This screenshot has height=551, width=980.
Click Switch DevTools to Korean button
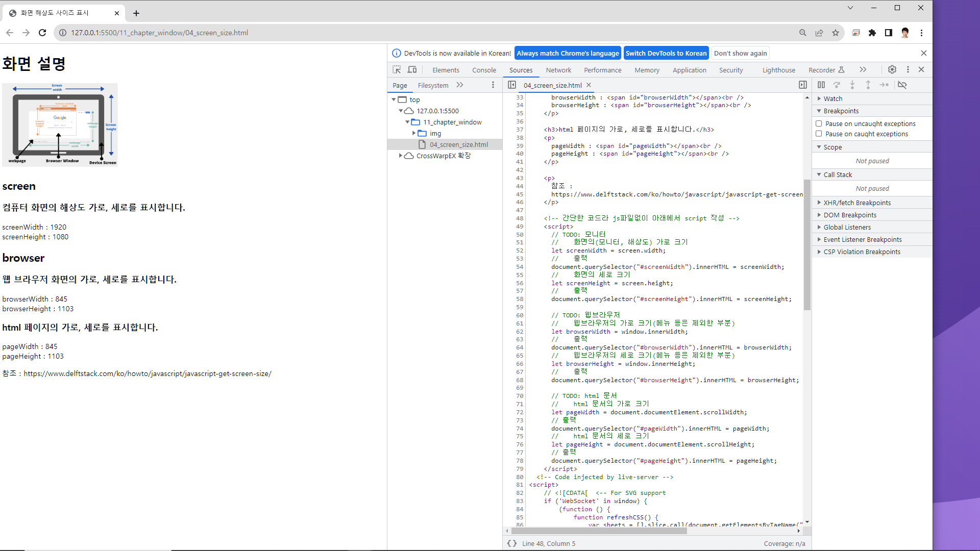point(666,53)
